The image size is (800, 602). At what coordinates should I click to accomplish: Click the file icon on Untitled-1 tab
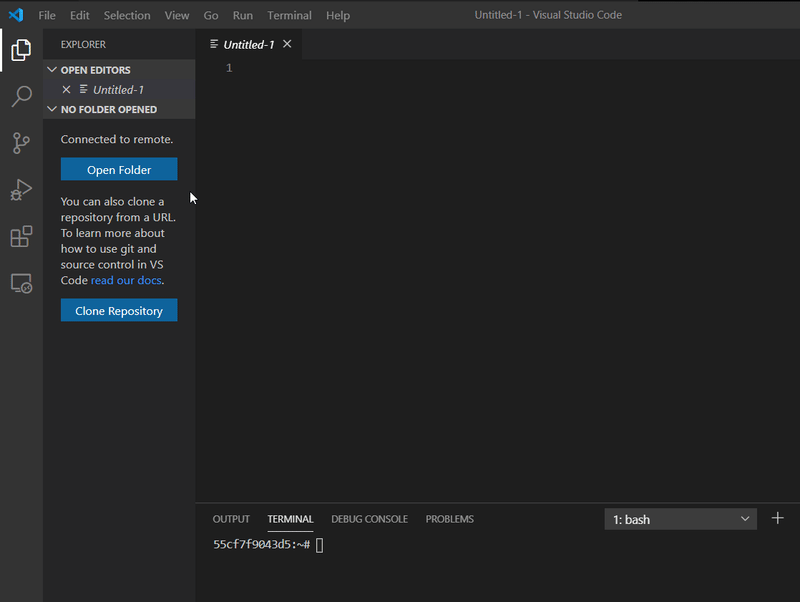(214, 44)
